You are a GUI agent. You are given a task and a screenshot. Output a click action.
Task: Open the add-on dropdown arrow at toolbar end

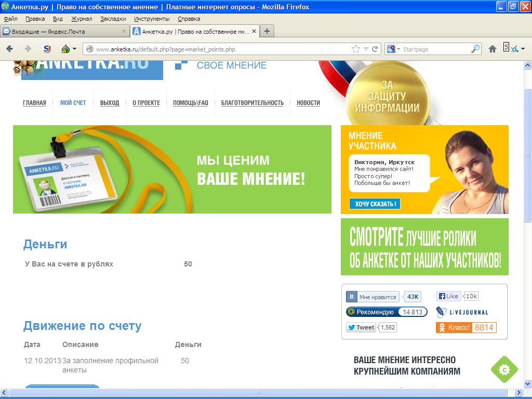pyautogui.click(x=523, y=49)
